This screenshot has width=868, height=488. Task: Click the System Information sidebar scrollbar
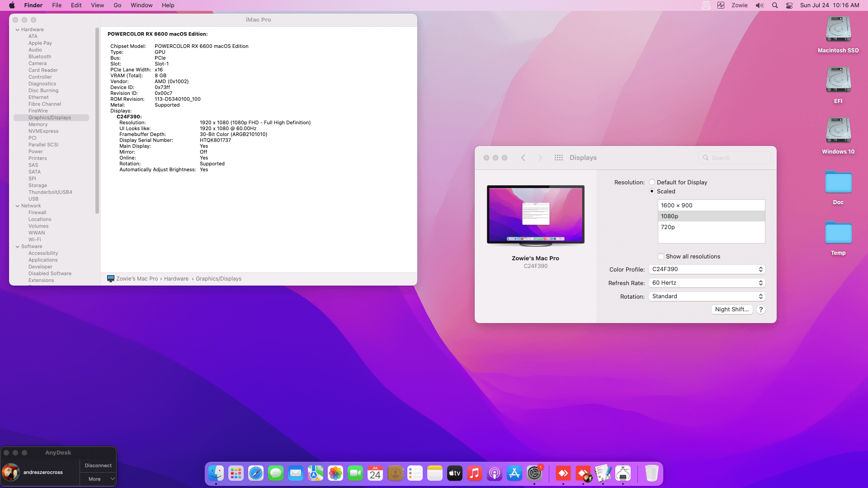click(x=97, y=120)
